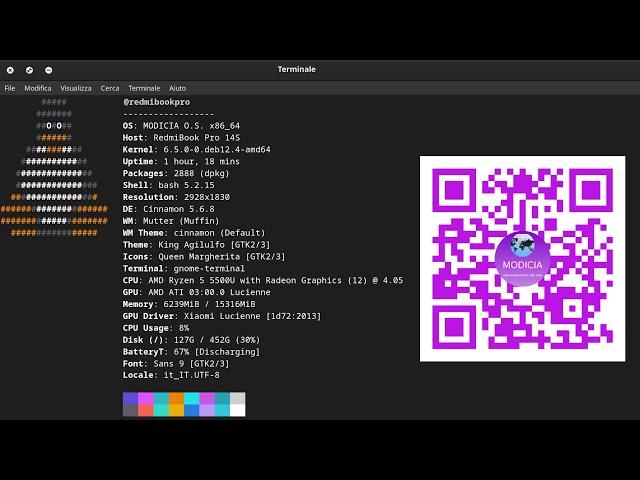The image size is (640, 480).
Task: Click the orange color block in palette
Action: (176, 398)
